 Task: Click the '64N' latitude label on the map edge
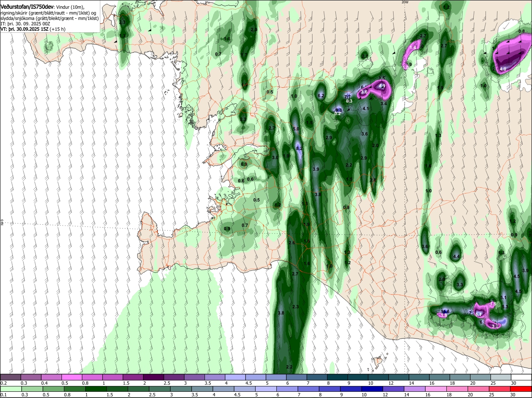pos(2,223)
